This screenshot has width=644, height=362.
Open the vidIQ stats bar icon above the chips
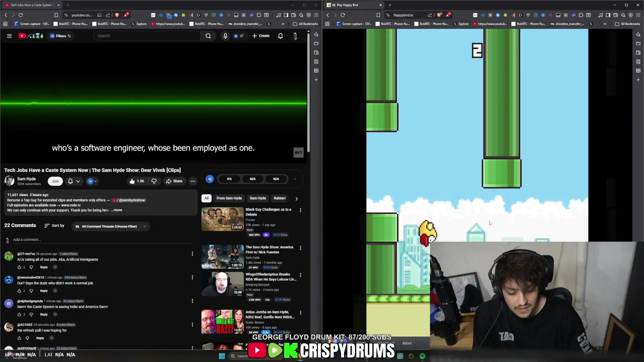[x=210, y=178]
